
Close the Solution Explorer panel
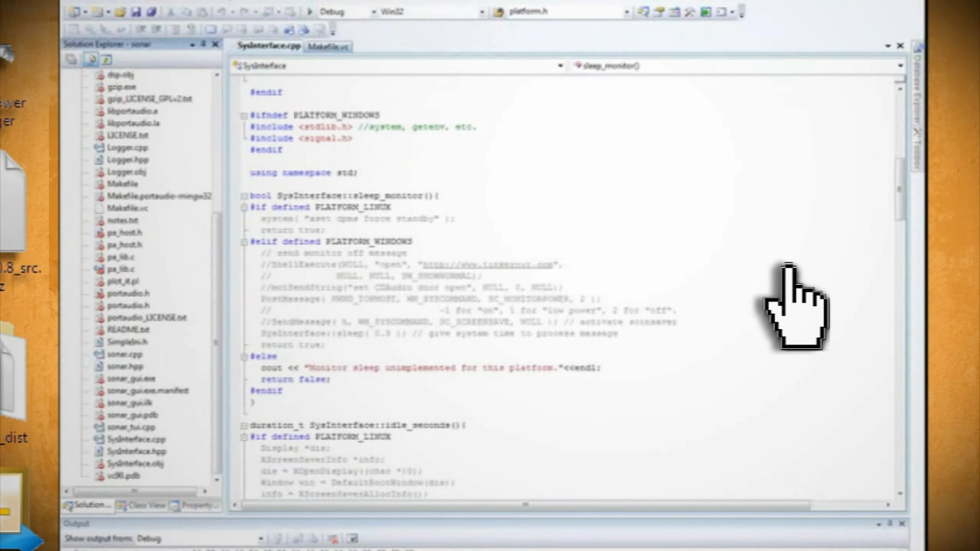tap(215, 44)
